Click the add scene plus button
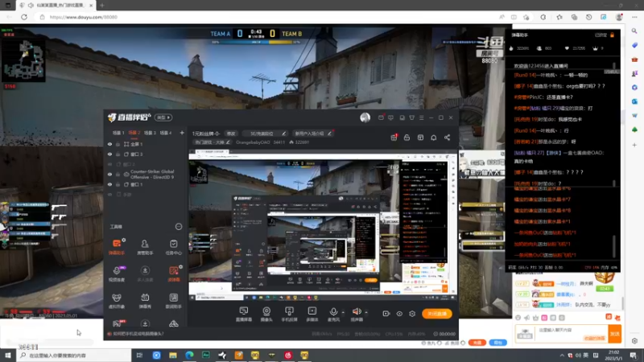 click(182, 133)
